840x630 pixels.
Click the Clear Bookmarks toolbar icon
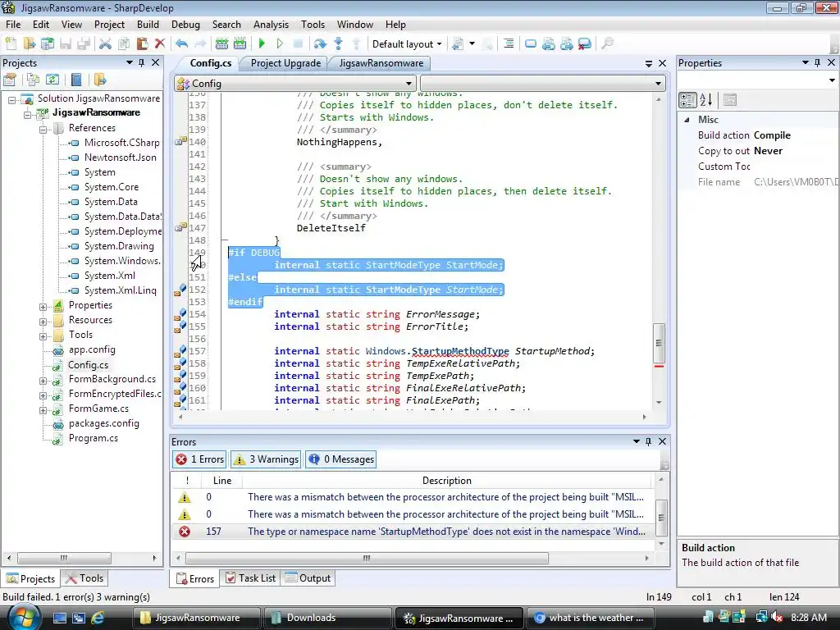click(584, 44)
